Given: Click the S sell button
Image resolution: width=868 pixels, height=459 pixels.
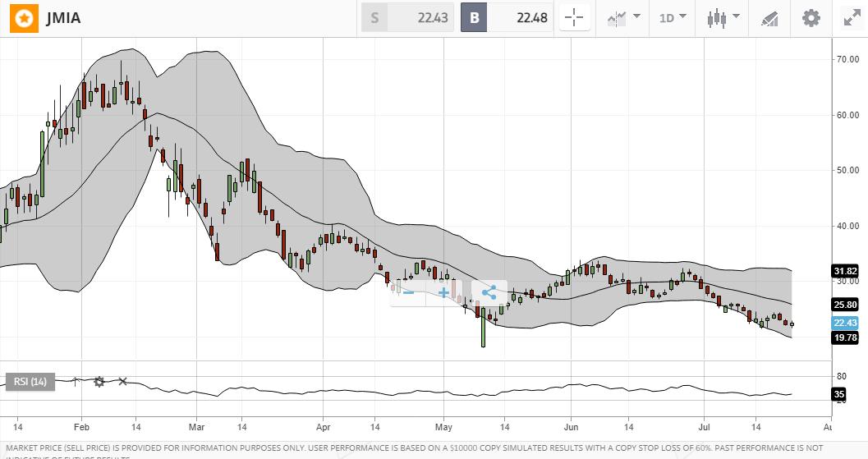Looking at the screenshot, I should pyautogui.click(x=374, y=18).
